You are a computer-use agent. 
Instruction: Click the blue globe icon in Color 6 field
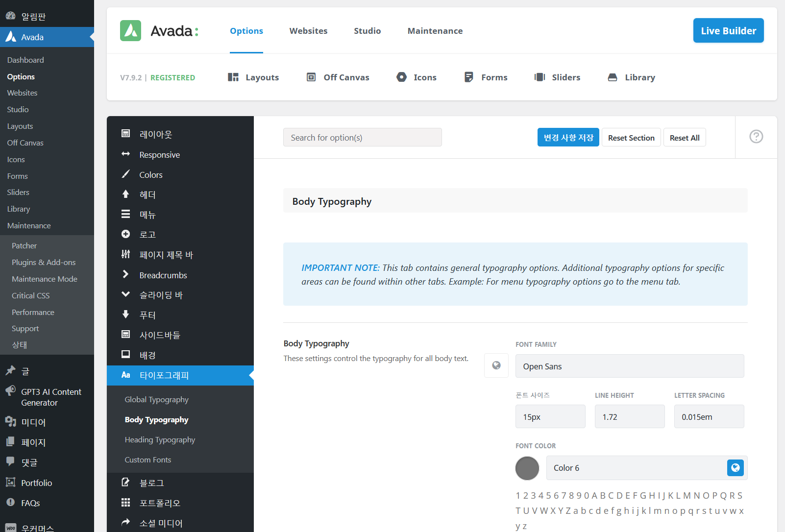735,468
